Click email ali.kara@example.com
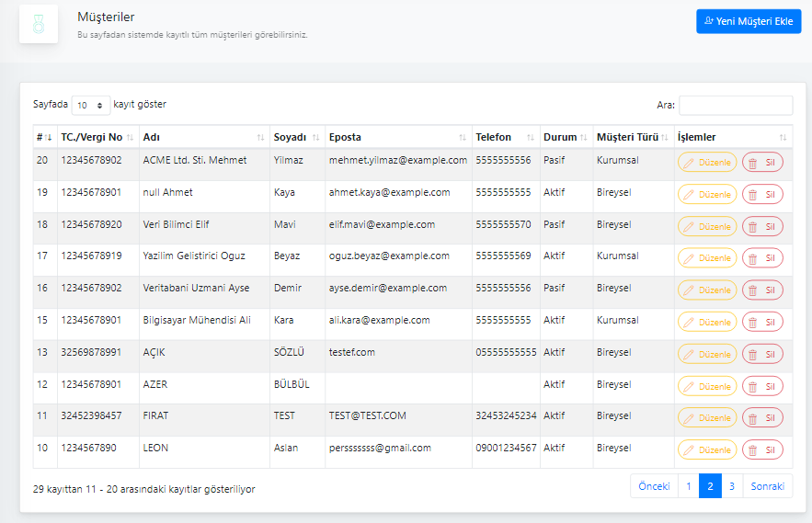The height and width of the screenshot is (523, 812). coord(379,320)
